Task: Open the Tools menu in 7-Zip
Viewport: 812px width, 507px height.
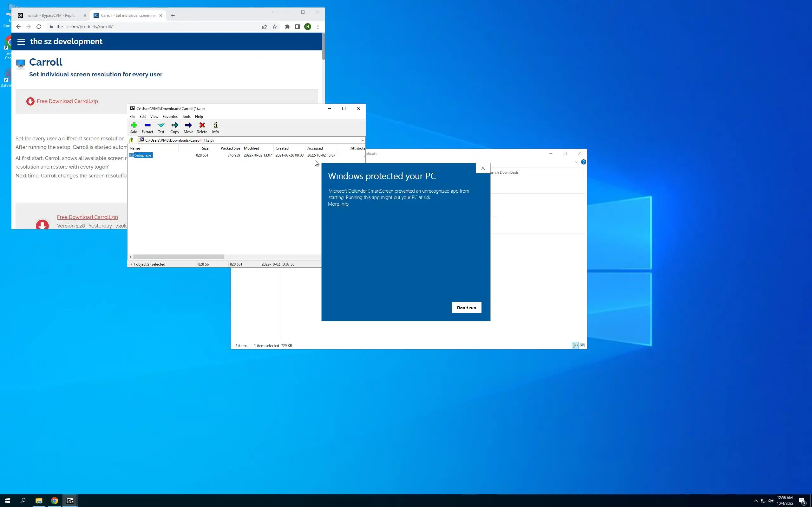Action: [x=186, y=117]
